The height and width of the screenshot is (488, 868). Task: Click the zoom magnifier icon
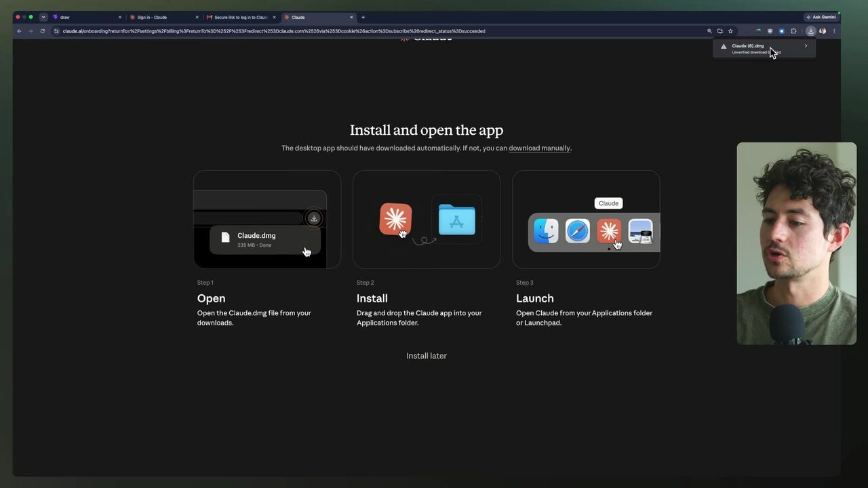pos(709,31)
